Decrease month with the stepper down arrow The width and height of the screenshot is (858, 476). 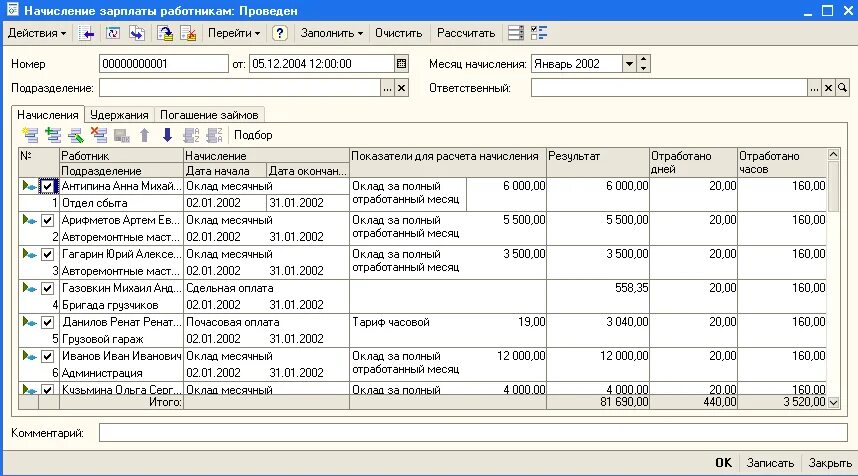[x=644, y=68]
